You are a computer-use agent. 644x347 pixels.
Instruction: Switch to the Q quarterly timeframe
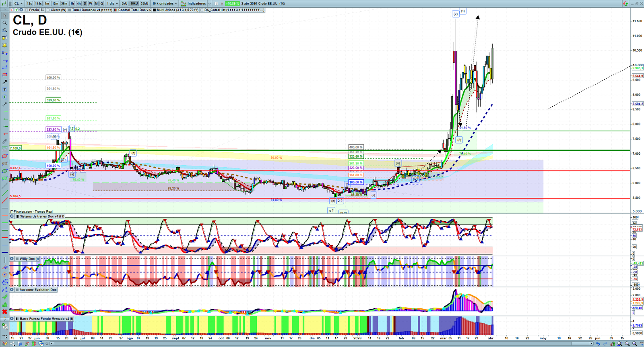point(102,4)
